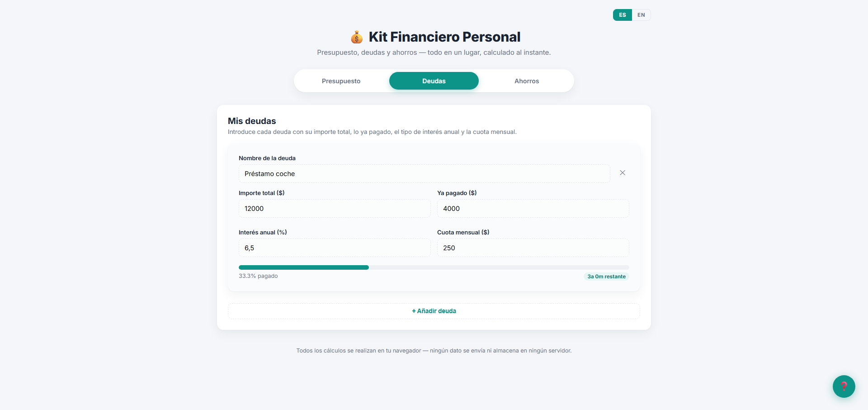Click the 'Kit Financiero Personal' title

444,37
